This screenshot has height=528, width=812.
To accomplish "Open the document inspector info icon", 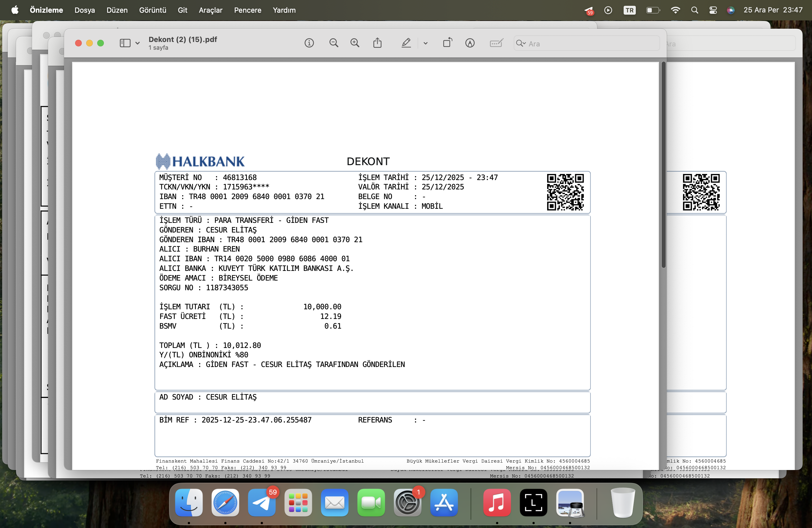I will pyautogui.click(x=309, y=43).
